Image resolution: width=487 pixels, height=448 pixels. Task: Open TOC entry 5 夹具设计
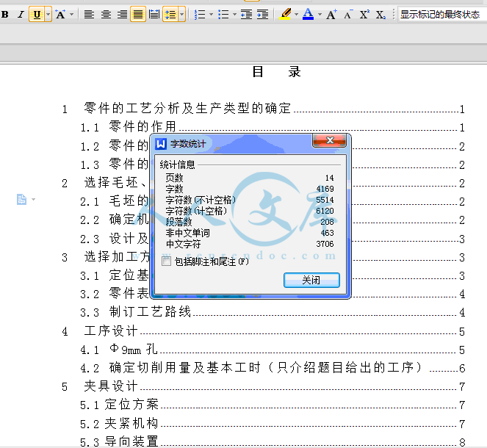tap(263, 386)
